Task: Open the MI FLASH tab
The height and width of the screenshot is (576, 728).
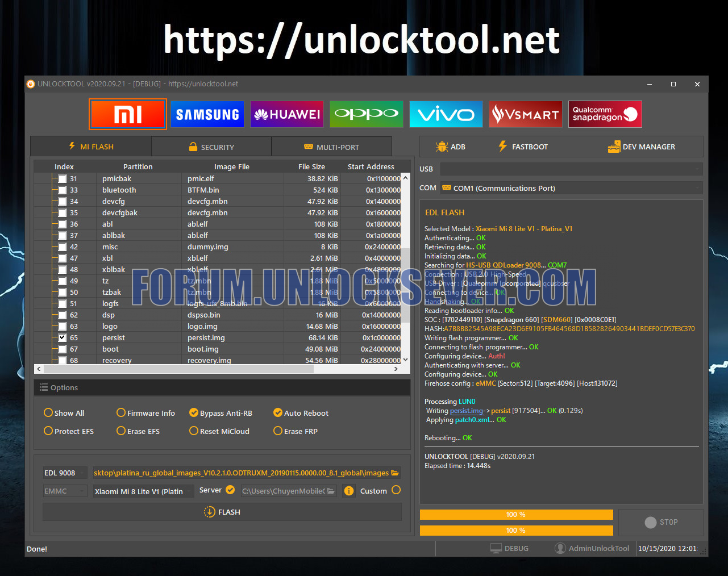Action: tap(91, 147)
